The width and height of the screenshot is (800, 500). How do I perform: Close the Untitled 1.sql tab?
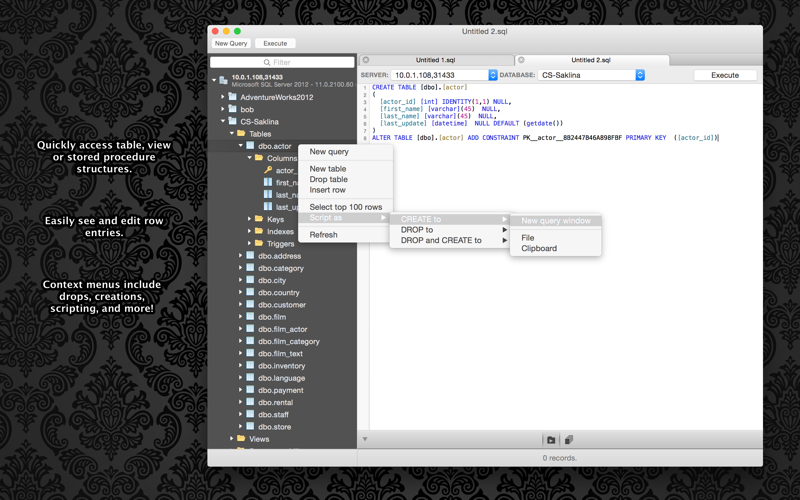[x=366, y=60]
